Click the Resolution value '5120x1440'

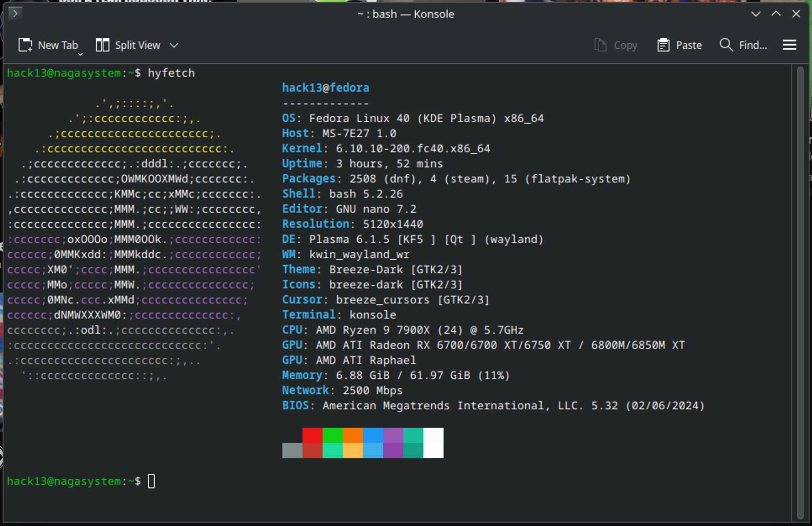pyautogui.click(x=393, y=224)
